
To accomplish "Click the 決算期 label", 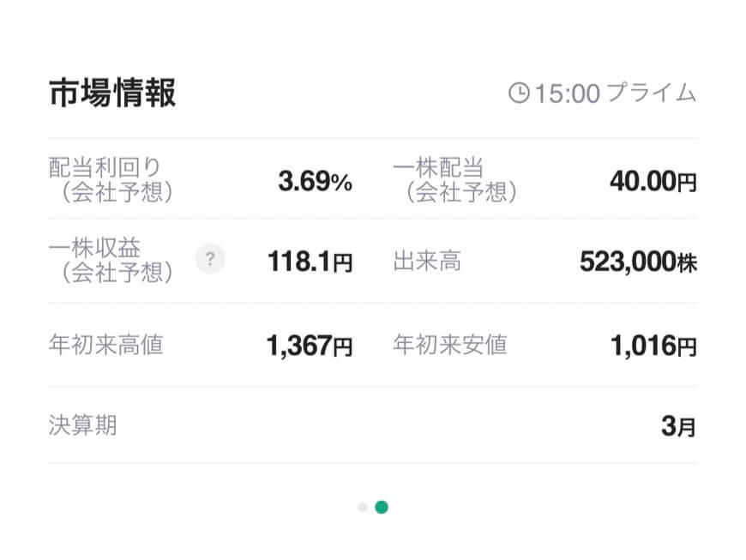I will [x=83, y=425].
